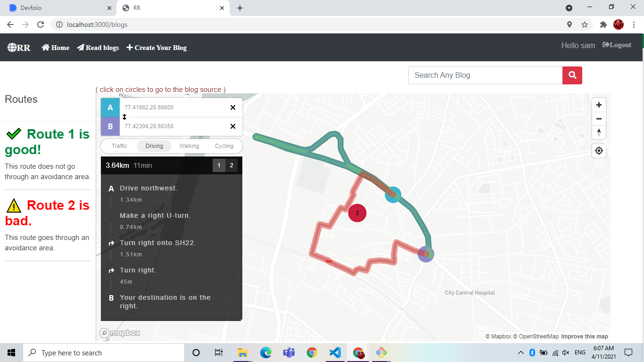
Task: Open Visual Studio Code from taskbar
Action: click(335, 353)
